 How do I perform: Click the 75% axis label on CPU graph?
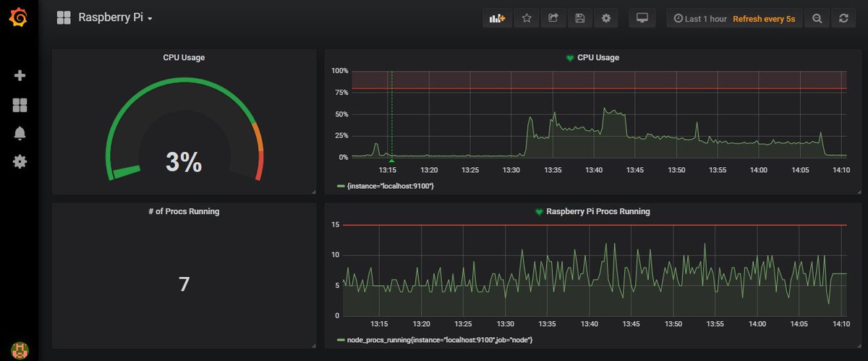340,93
